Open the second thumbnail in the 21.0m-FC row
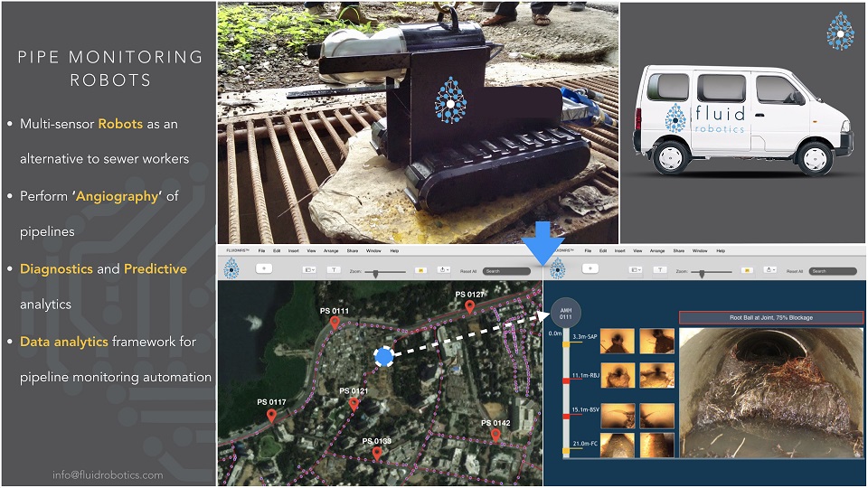 657,445
